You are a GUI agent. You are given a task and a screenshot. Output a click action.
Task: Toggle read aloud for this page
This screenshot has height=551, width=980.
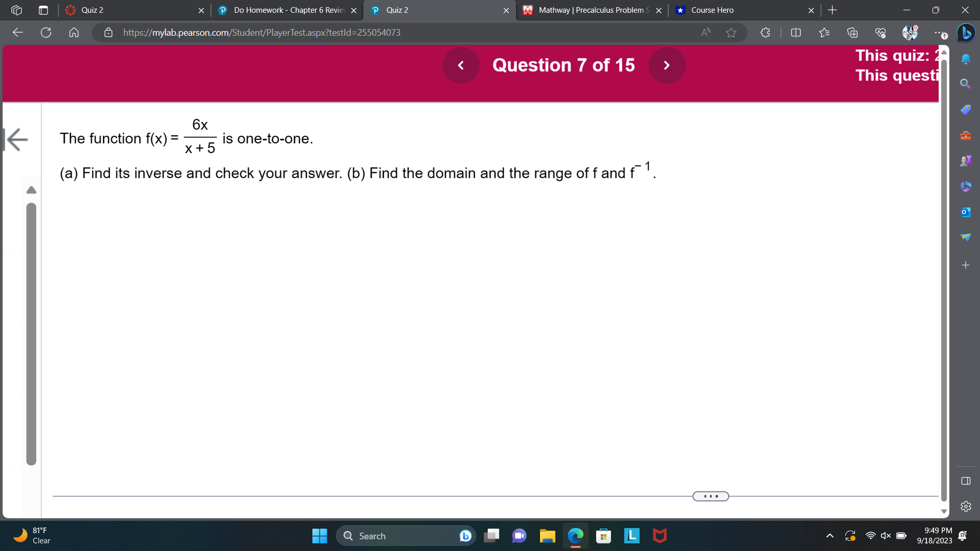[x=705, y=32]
